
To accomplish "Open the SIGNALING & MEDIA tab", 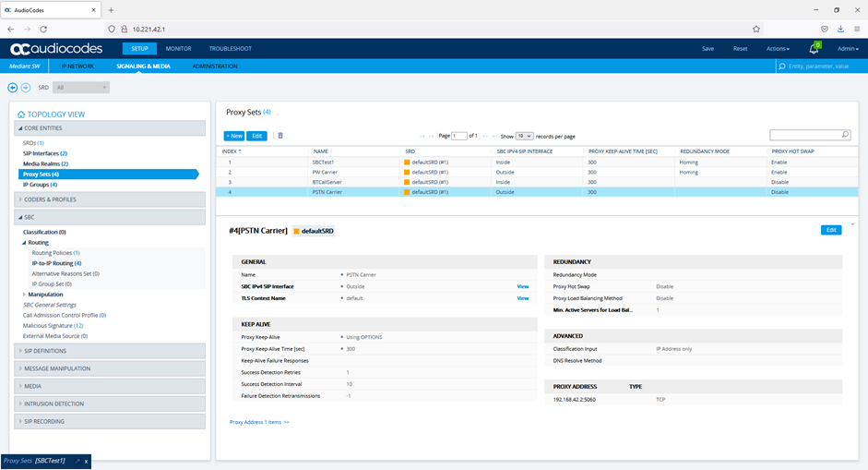I will 143,66.
